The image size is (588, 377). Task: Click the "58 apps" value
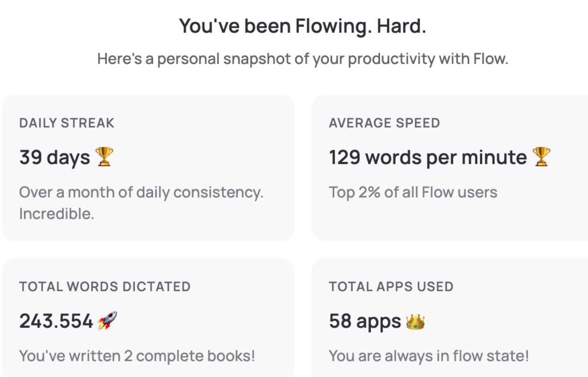tap(364, 321)
